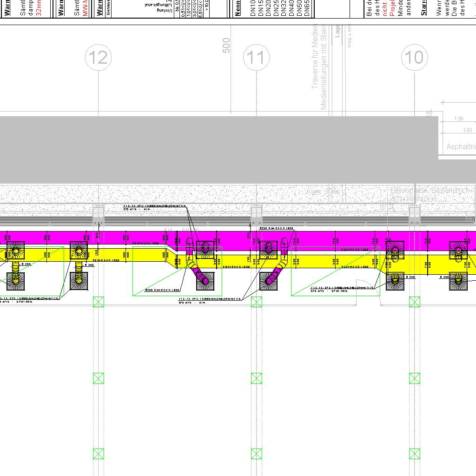Click the gray "500" dimension beside axis 11
The width and height of the screenshot is (476, 476).
tap(226, 46)
